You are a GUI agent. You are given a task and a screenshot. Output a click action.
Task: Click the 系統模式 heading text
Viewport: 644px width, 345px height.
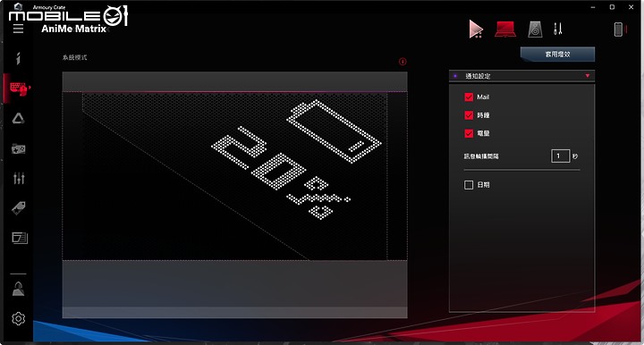pyautogui.click(x=75, y=57)
